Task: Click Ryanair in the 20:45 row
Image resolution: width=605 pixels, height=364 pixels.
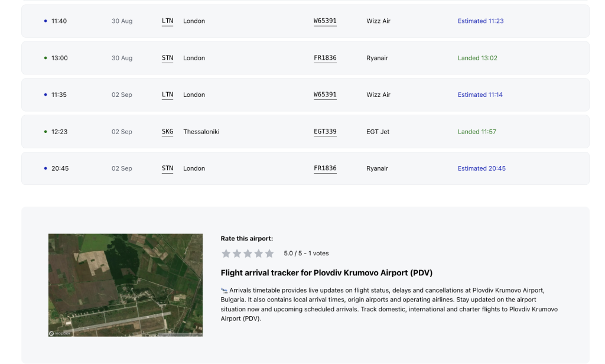Action: click(377, 168)
